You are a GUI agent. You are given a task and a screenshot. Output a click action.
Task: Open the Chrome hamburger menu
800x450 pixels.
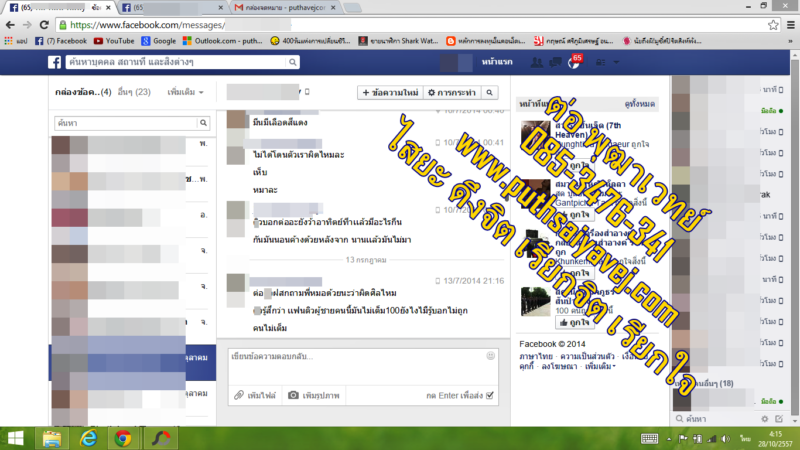click(791, 24)
